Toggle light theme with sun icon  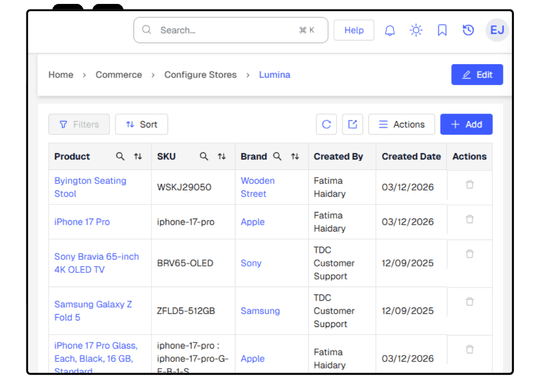point(416,30)
